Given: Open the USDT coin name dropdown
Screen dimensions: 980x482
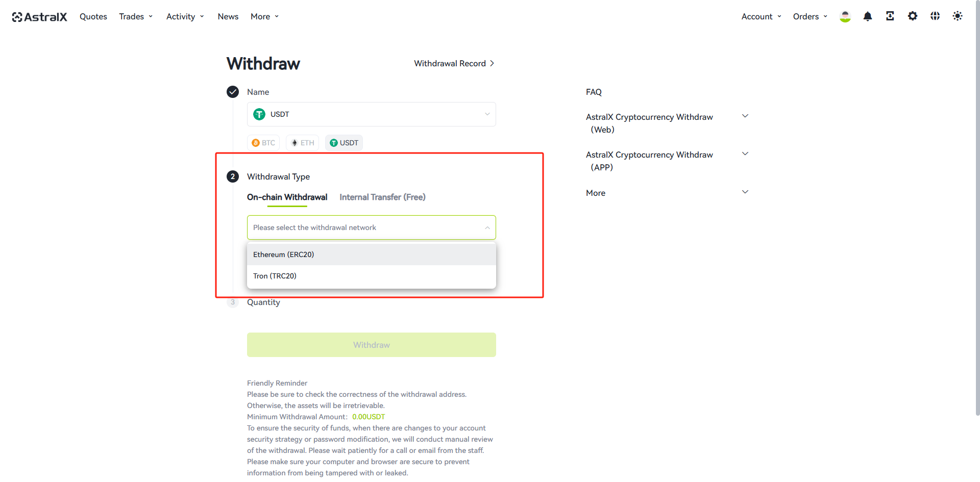Looking at the screenshot, I should pos(372,114).
